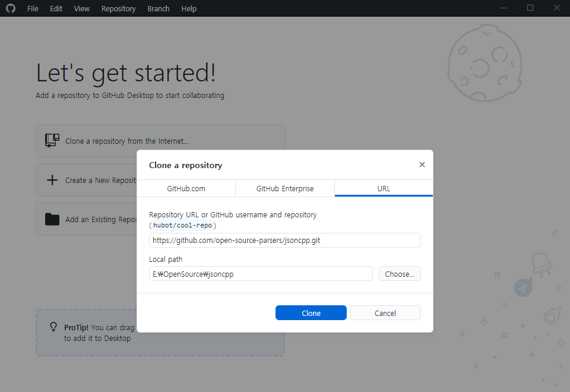This screenshot has width=570, height=392.
Task: Open the View menu
Action: (x=81, y=8)
